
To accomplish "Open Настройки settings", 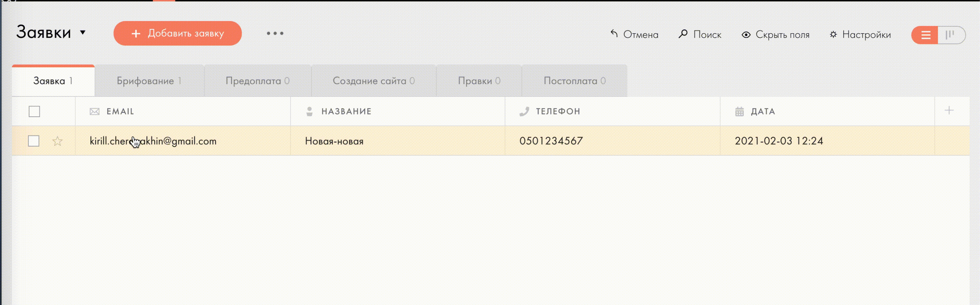I will point(860,34).
